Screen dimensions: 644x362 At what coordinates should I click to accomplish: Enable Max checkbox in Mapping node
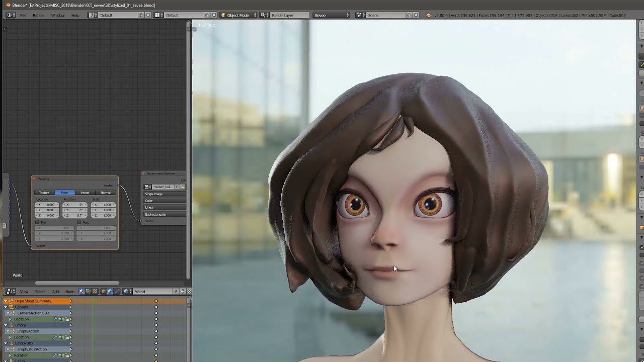tap(79, 222)
